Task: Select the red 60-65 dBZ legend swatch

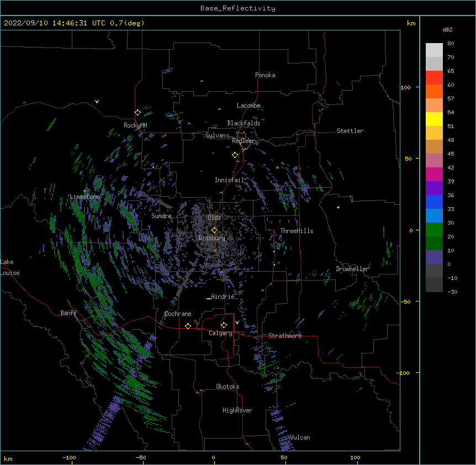Action: pos(434,78)
